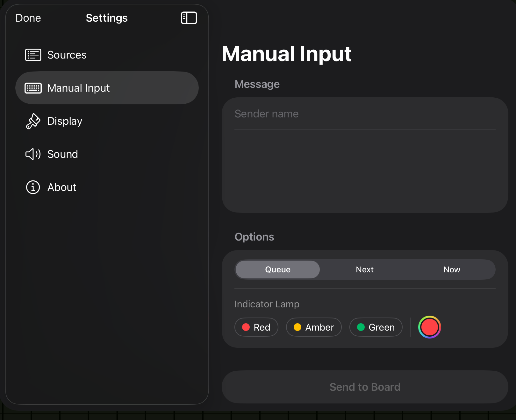Image resolution: width=516 pixels, height=420 pixels.
Task: Open the custom color wheel picker
Action: pos(430,327)
